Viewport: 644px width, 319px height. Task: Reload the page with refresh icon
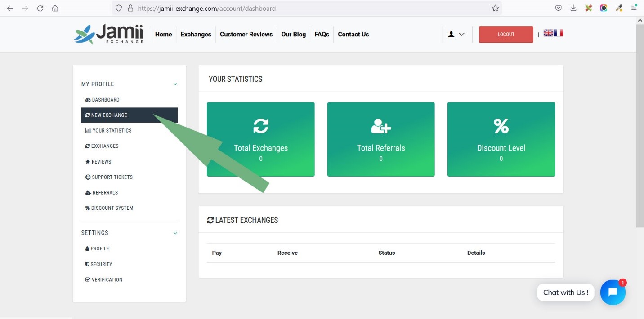(40, 8)
